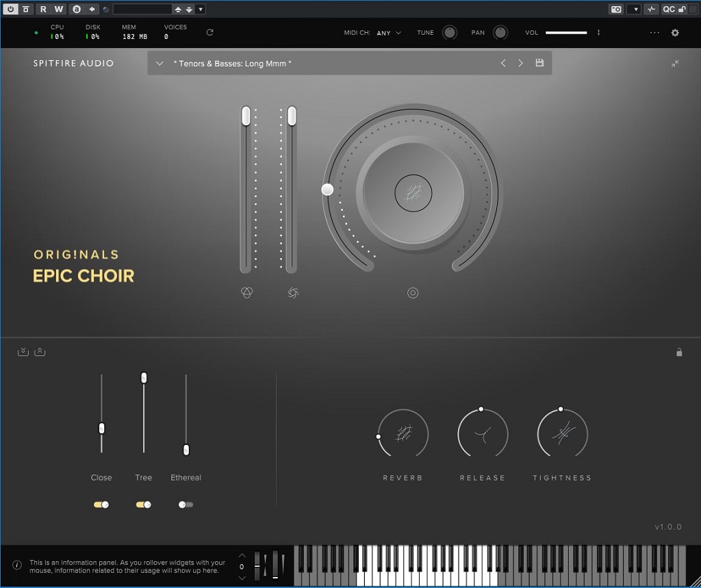Click the refresh icon beside VOICES
This screenshot has width=701, height=588.
(x=209, y=32)
